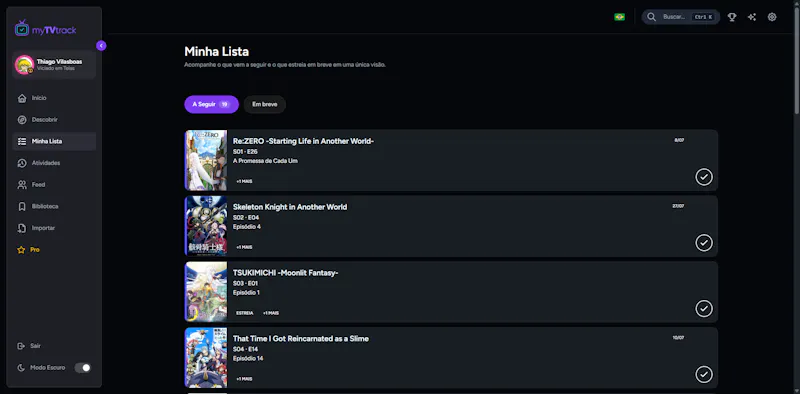Click the Descobrir menu label
The height and width of the screenshot is (394, 800).
pyautogui.click(x=45, y=120)
